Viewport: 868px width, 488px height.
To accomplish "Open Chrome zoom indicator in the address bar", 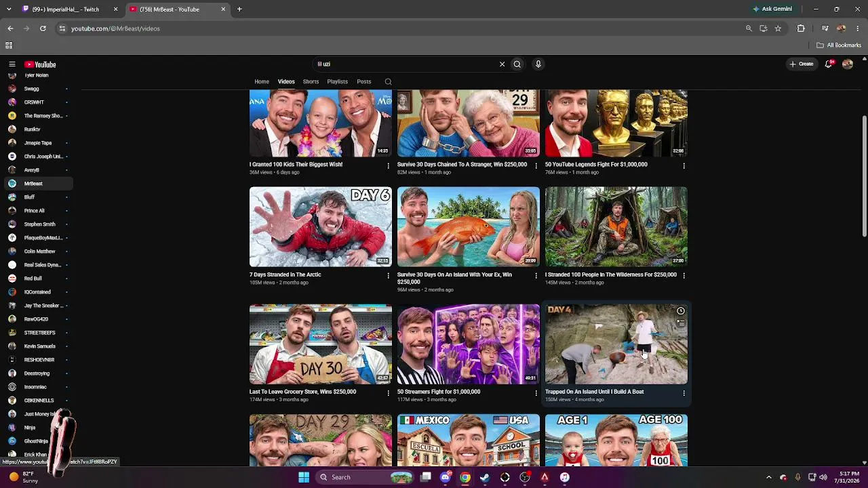I will tap(749, 28).
